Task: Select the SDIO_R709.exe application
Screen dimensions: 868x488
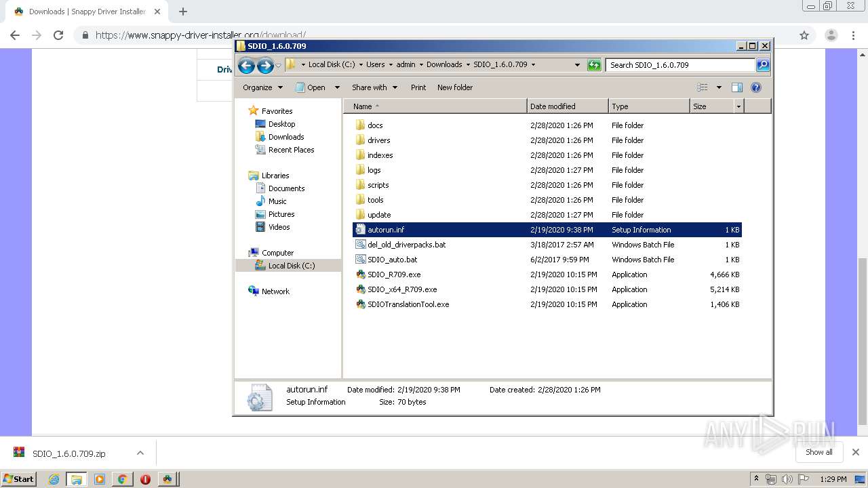Action: 393,274
